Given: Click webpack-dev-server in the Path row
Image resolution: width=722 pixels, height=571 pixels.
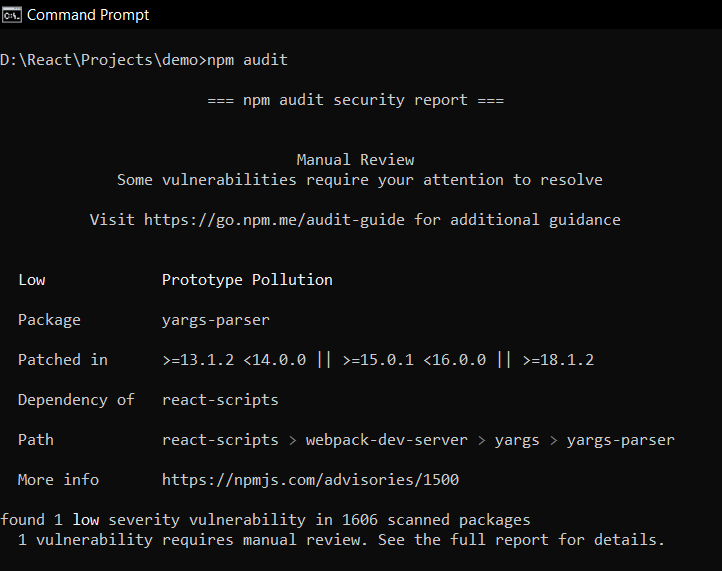Looking at the screenshot, I should (387, 440).
